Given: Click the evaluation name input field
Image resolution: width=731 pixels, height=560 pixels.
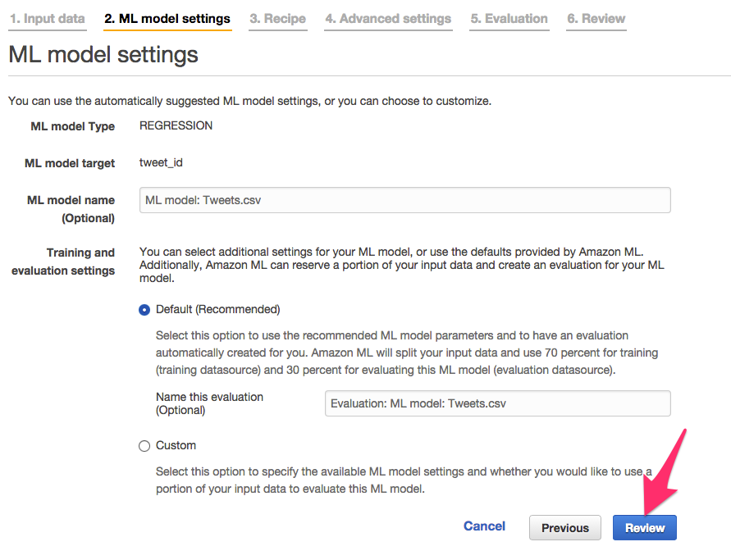Looking at the screenshot, I should point(497,403).
